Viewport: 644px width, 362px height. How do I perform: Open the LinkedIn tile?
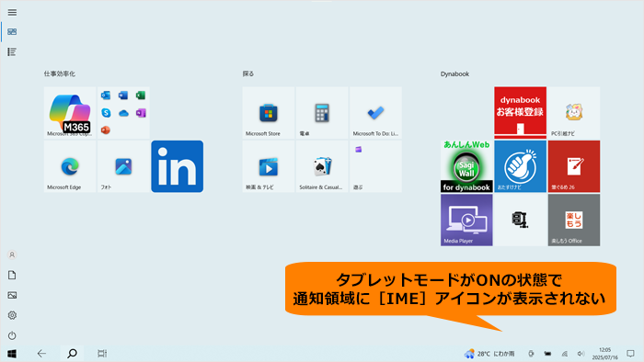click(x=177, y=166)
